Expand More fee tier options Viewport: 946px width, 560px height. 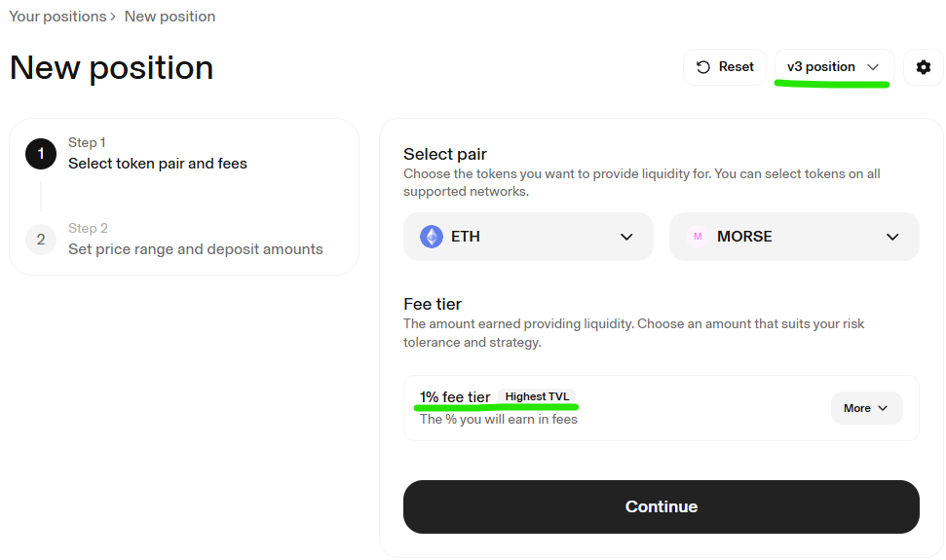pyautogui.click(x=866, y=408)
